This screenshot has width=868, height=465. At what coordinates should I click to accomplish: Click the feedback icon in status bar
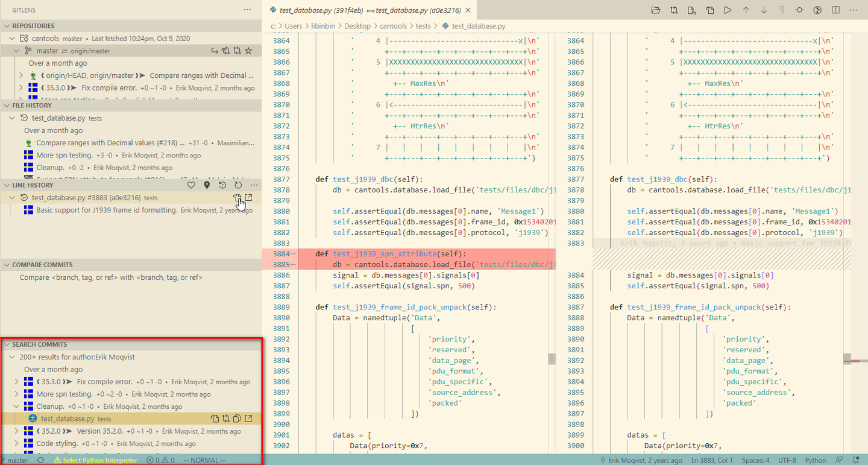(839, 460)
